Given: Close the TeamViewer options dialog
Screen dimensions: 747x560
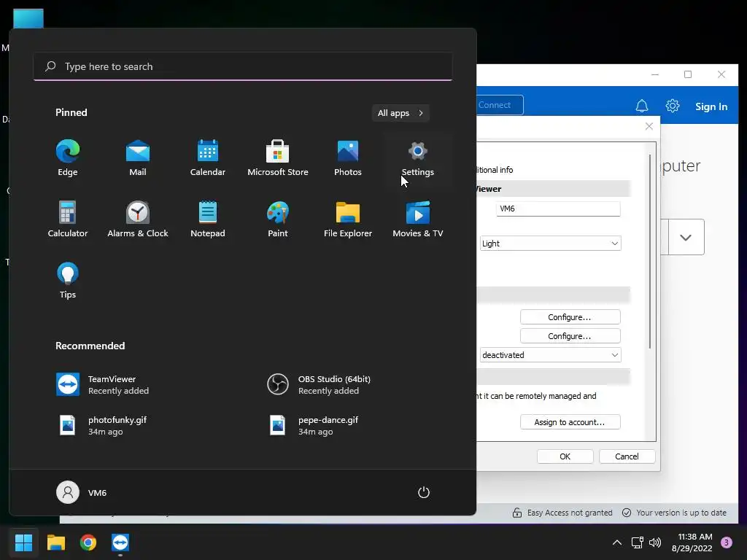Looking at the screenshot, I should click(x=649, y=126).
